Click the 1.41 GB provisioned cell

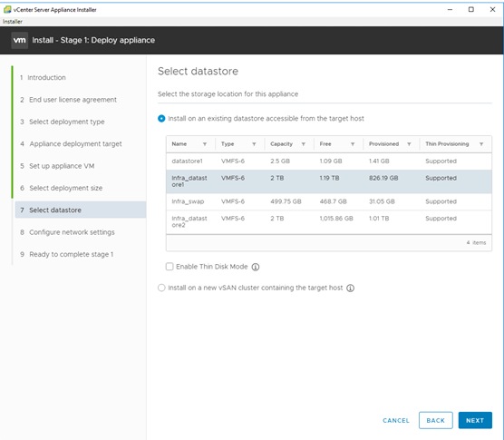[379, 161]
